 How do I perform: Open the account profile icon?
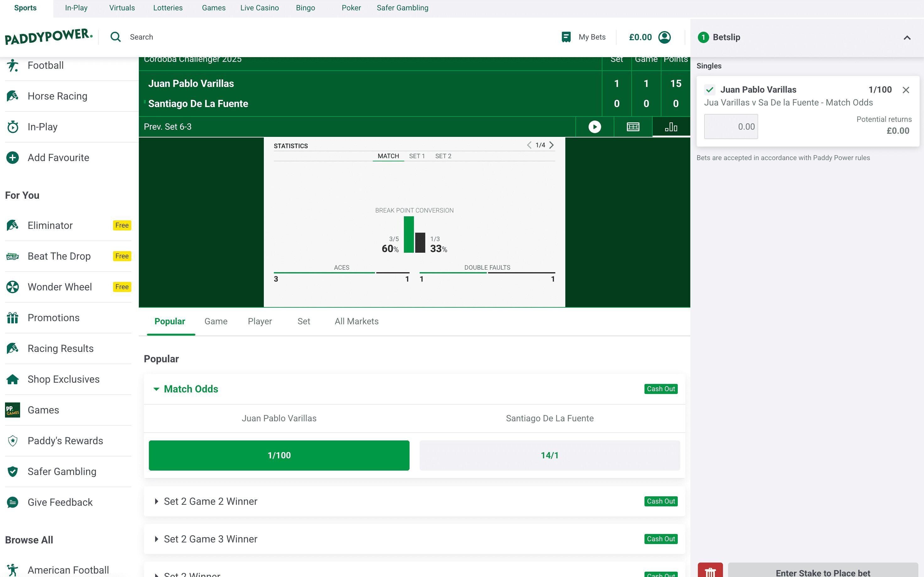point(664,37)
